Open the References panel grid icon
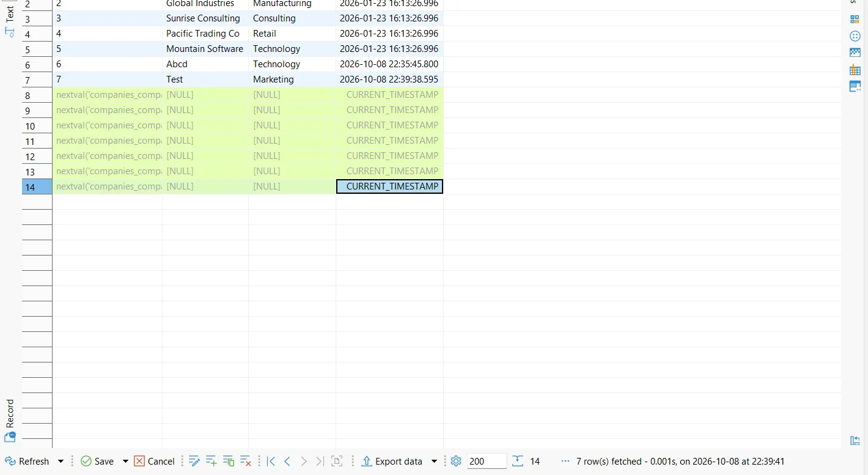 (855, 70)
